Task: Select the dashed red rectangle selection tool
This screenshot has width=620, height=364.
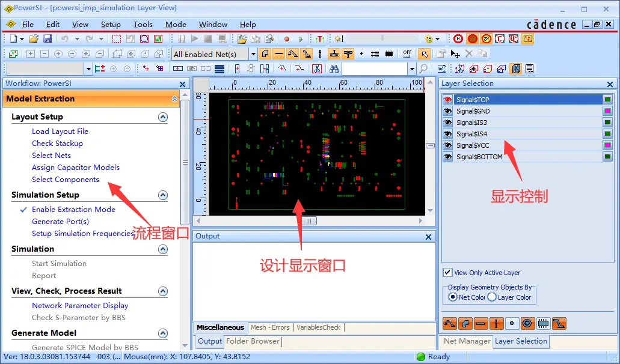Action: tap(116, 38)
